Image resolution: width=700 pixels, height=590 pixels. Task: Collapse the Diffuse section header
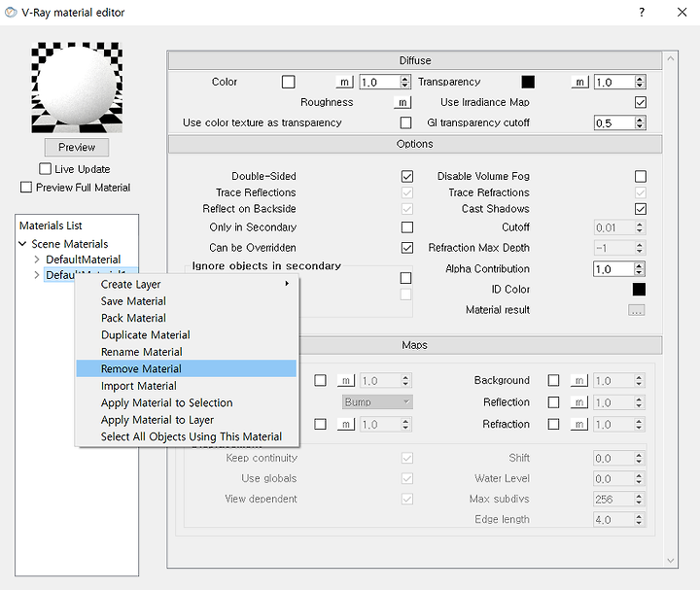point(415,60)
